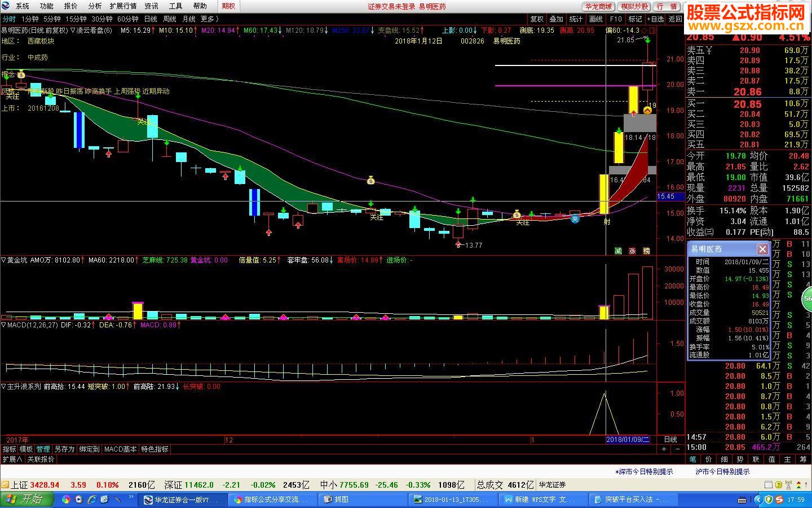Switch to 周线 period
Image resolution: width=812 pixels, height=508 pixels.
click(169, 19)
